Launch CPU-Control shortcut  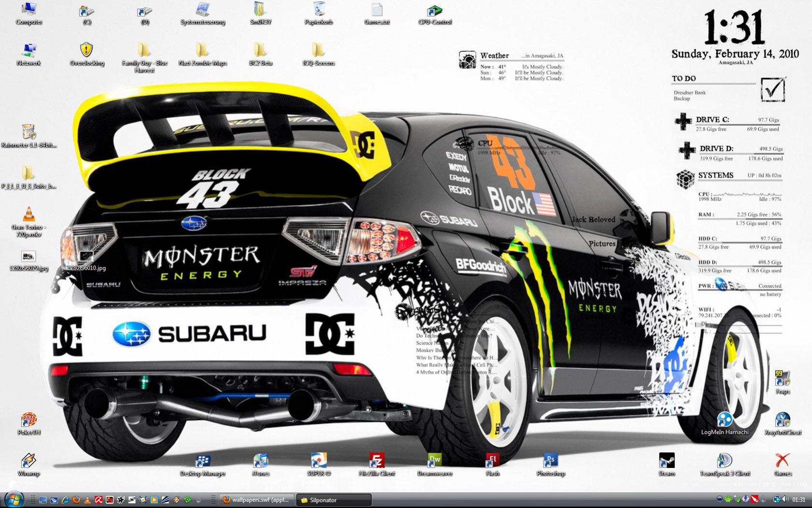(435, 14)
